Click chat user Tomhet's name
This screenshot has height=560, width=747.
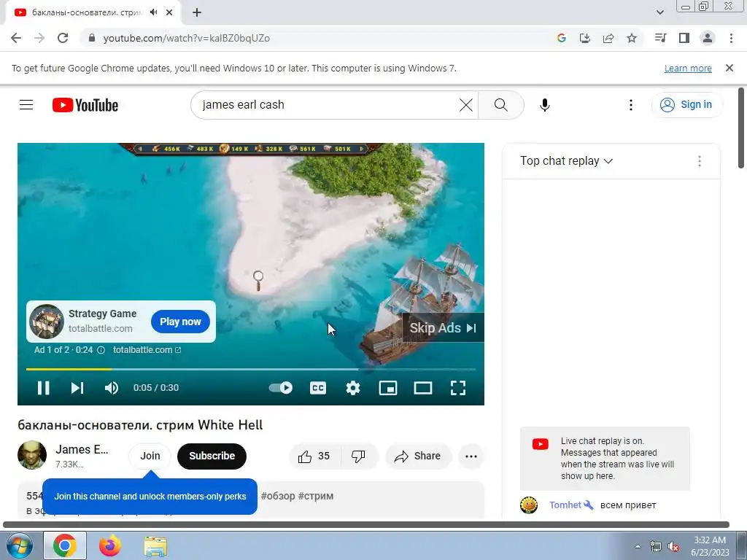click(x=565, y=505)
